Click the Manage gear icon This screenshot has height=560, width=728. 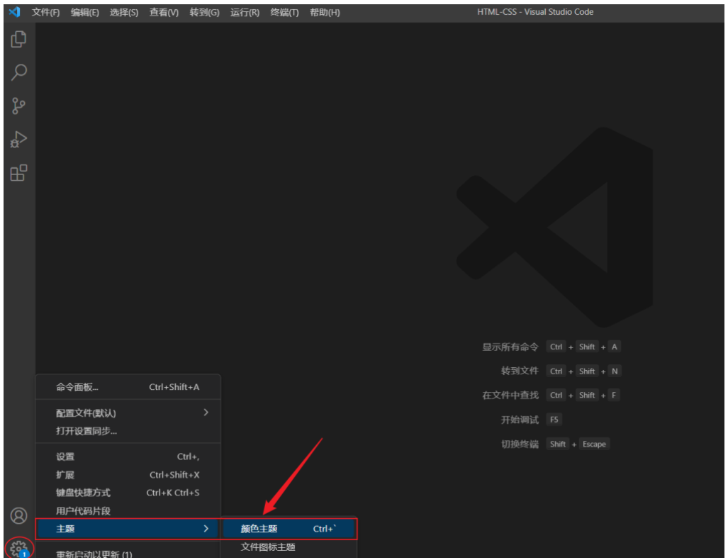(18, 549)
